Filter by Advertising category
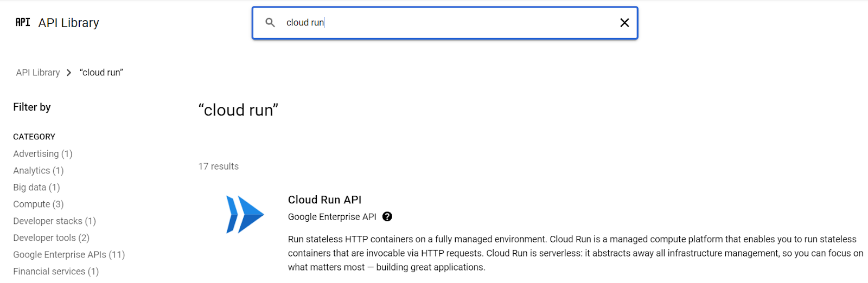Viewport: 868px width, 283px height. (x=43, y=154)
